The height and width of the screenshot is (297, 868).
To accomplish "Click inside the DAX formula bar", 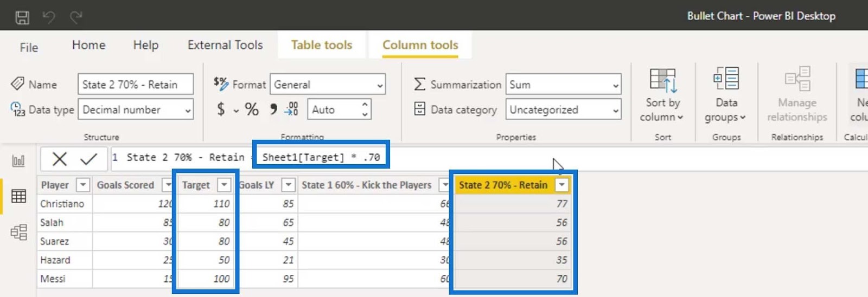I will (x=488, y=158).
